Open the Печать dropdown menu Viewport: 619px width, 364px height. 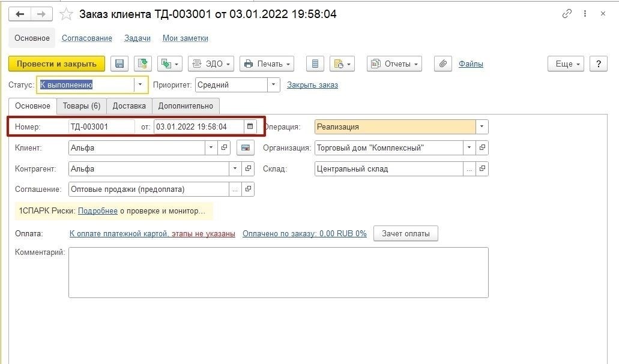267,64
